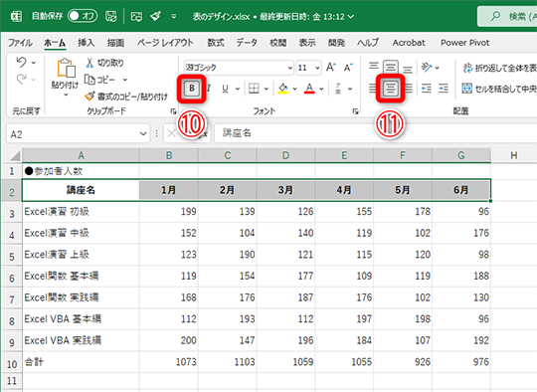Viewport: 537px width, 392px height.
Task: Click the Name Box showing A2
Action: [x=78, y=134]
